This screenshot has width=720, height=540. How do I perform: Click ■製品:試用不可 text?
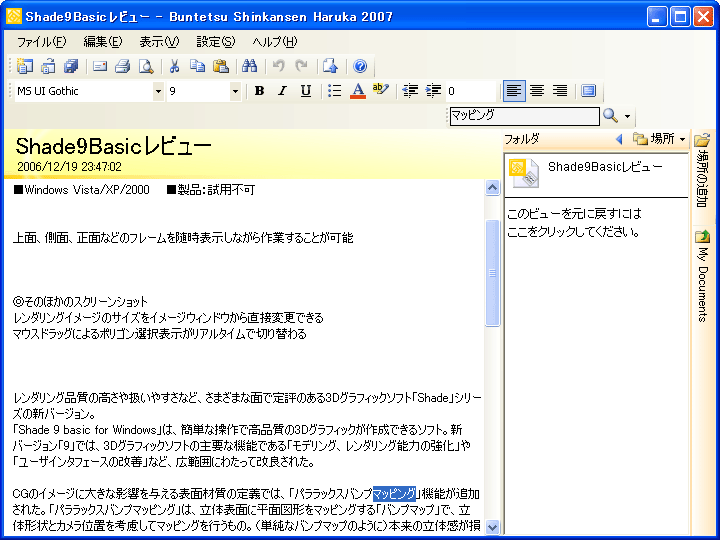(x=211, y=190)
